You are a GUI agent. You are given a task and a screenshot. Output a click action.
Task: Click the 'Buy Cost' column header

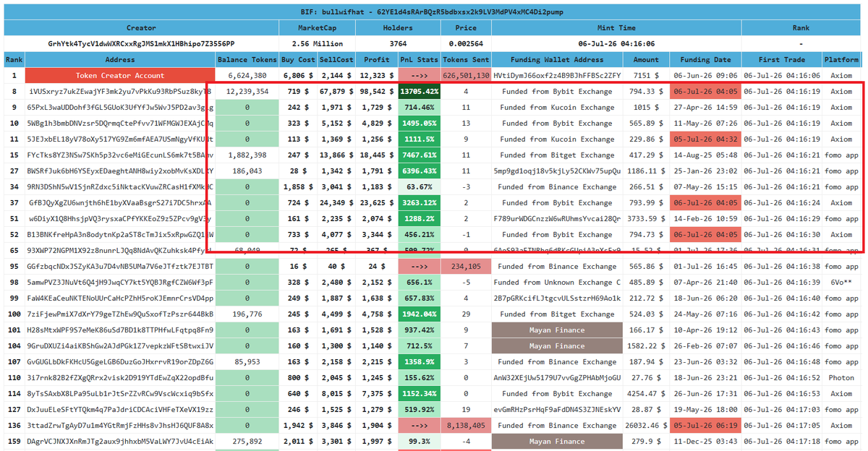tap(297, 59)
